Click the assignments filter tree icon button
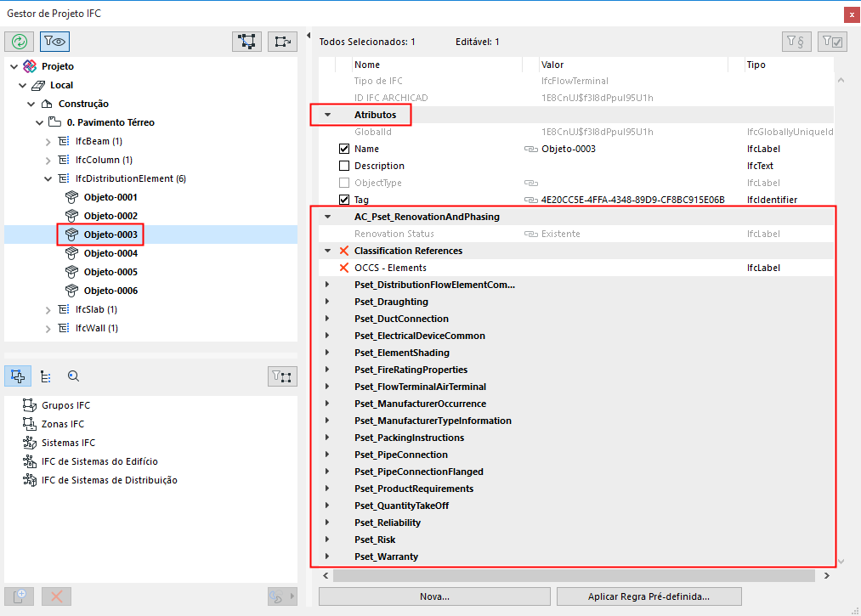The image size is (861, 616). pyautogui.click(x=282, y=376)
